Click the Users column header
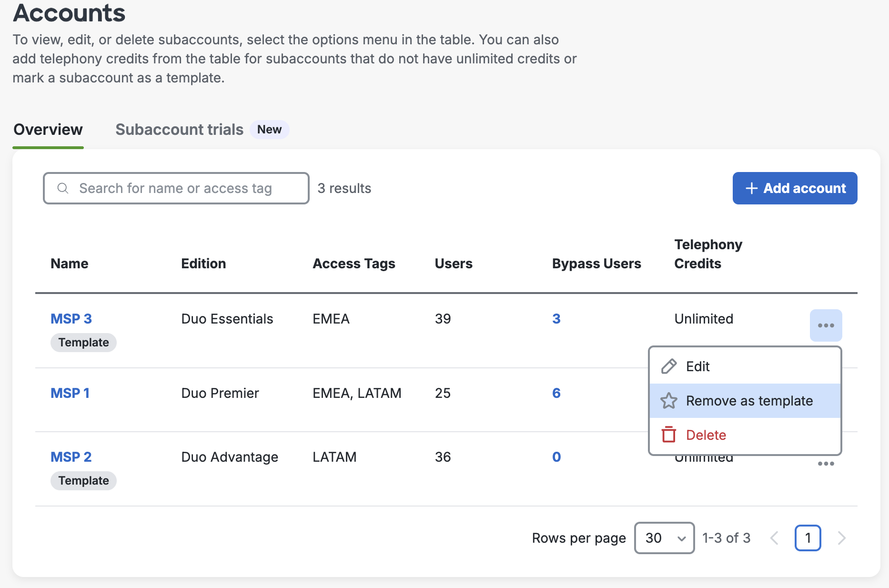 point(454,264)
